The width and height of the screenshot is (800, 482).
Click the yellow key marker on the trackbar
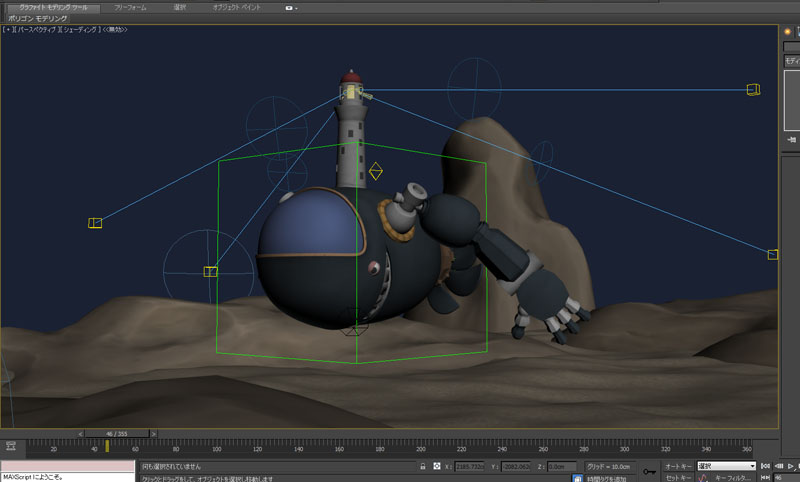pyautogui.click(x=107, y=446)
